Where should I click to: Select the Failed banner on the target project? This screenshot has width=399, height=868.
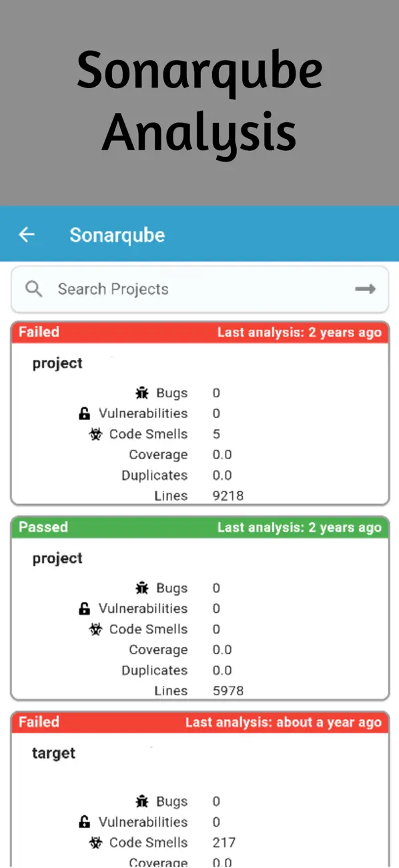(x=38, y=722)
